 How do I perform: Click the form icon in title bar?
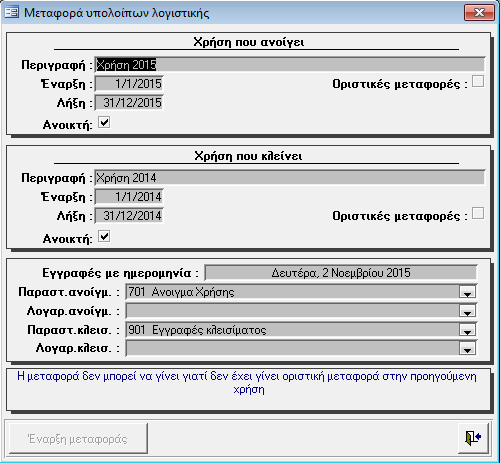pos(11,12)
